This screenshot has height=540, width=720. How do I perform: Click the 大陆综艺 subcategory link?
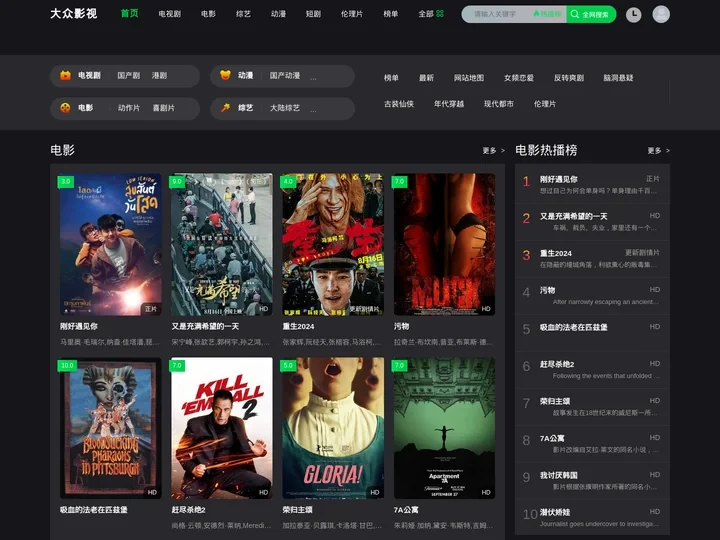[285, 108]
